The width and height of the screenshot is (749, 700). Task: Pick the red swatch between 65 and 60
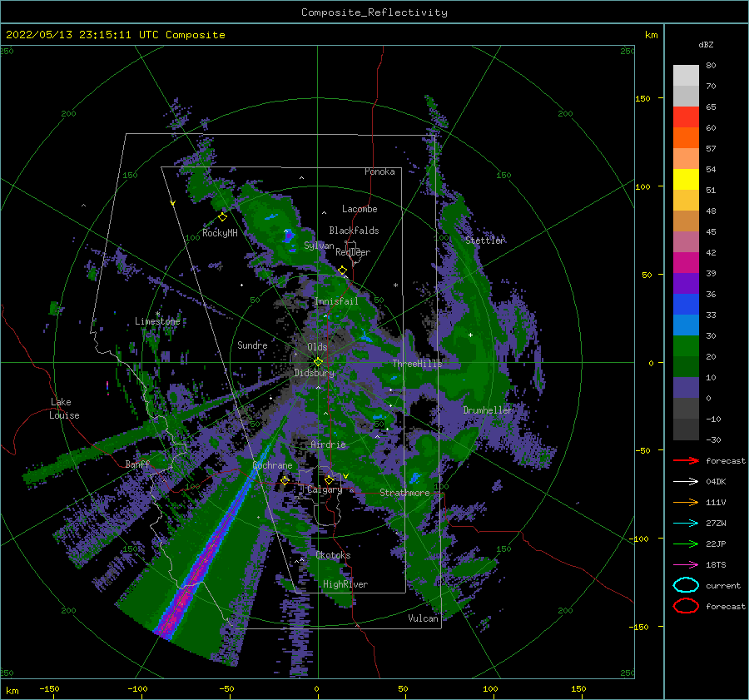[686, 117]
